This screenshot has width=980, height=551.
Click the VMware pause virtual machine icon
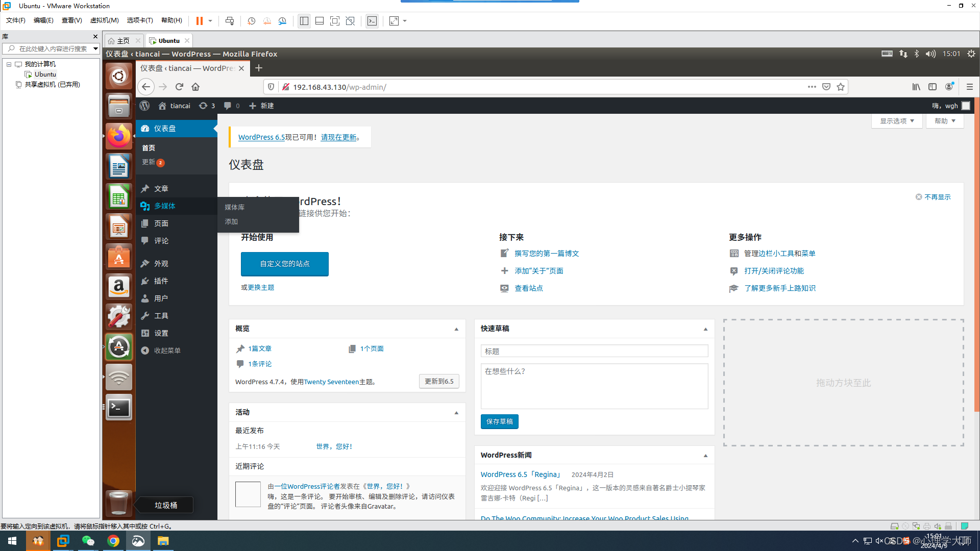(200, 21)
